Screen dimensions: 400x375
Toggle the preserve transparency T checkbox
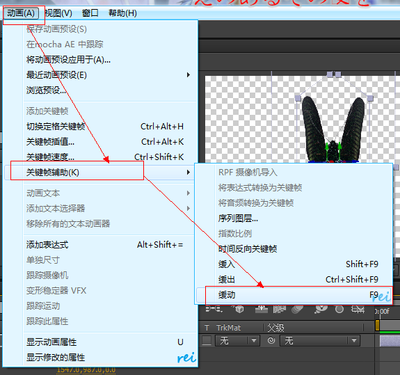tap(207, 341)
